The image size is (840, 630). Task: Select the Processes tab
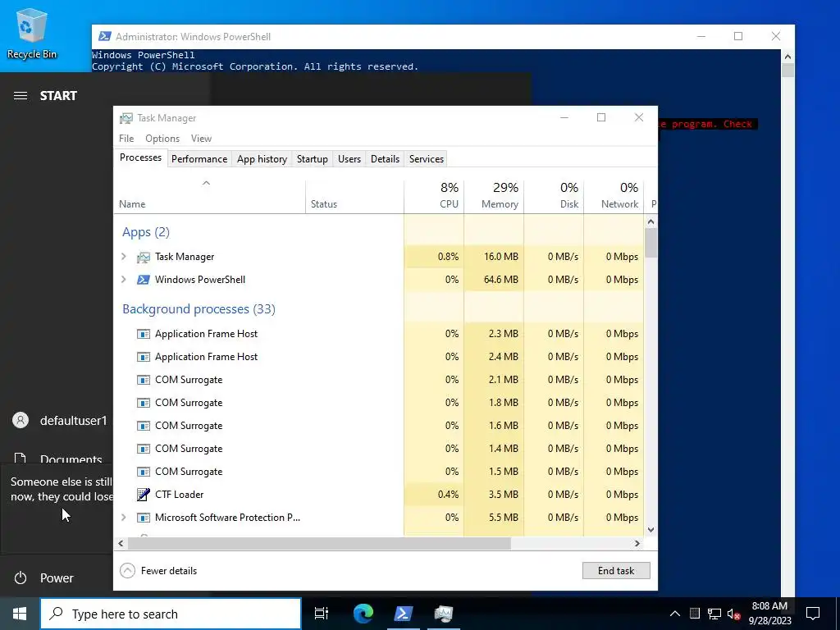tap(140, 157)
